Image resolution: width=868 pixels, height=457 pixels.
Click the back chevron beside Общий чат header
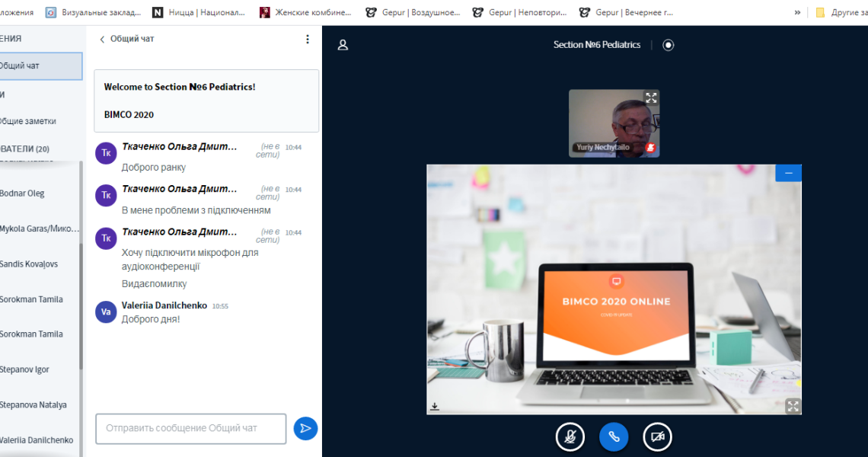[102, 40]
